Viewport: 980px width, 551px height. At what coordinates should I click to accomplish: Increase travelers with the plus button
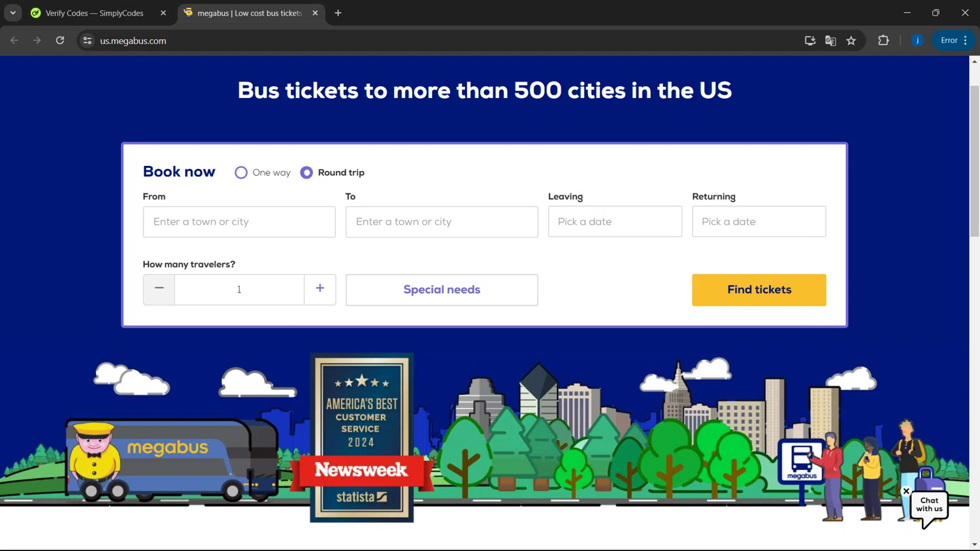point(320,289)
